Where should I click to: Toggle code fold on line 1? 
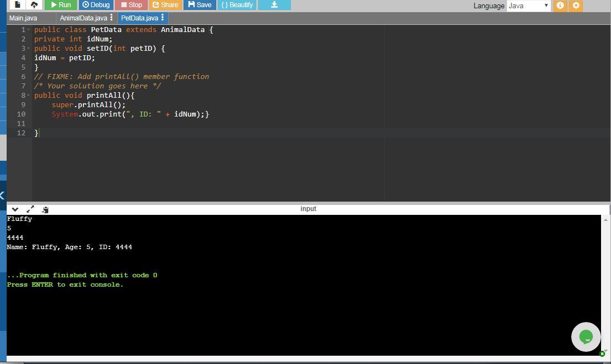coord(29,30)
